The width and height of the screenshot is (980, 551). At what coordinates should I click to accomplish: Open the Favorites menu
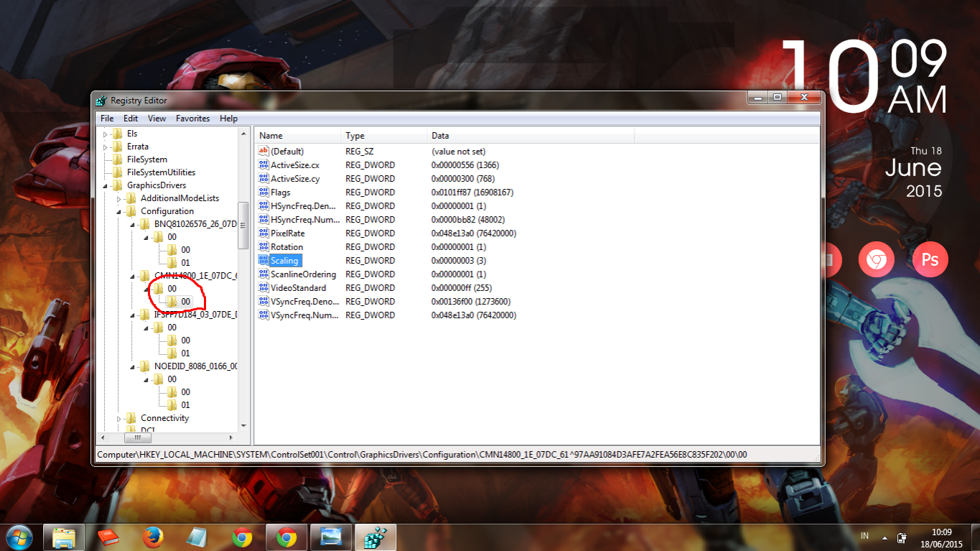click(x=193, y=119)
